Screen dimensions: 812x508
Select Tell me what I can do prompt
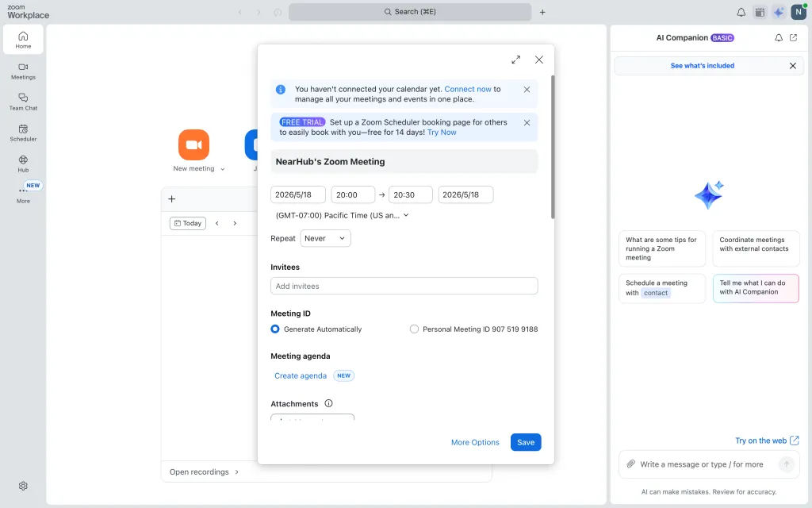[756, 288]
